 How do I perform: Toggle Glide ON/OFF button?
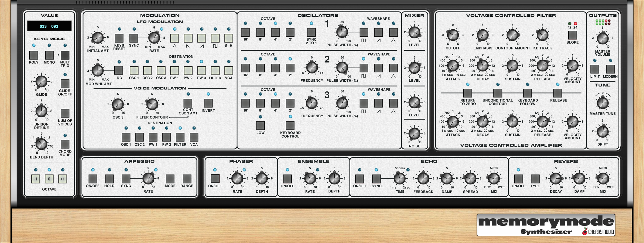[x=65, y=84]
